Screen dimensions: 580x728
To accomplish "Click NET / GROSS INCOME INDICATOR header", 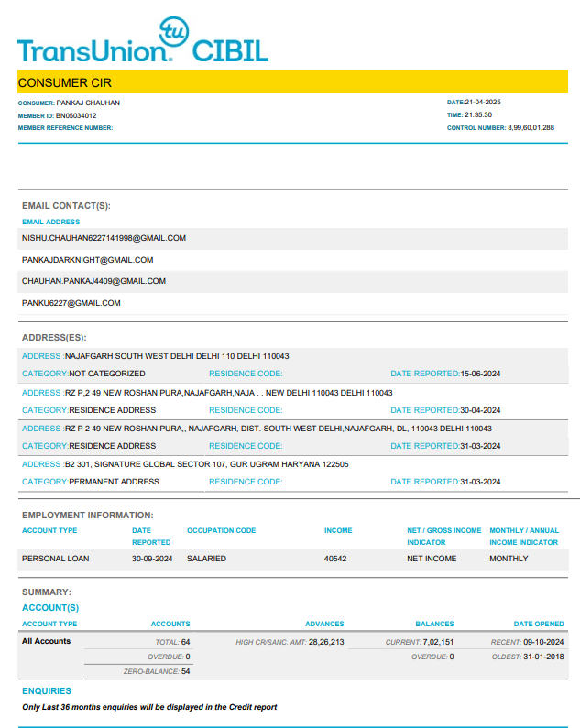I will (x=444, y=537).
